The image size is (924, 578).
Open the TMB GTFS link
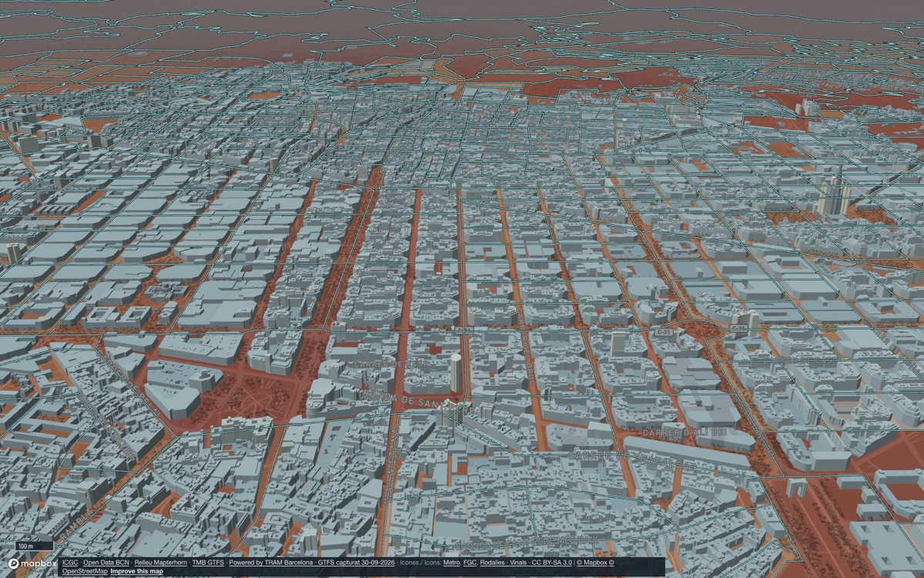point(208,563)
